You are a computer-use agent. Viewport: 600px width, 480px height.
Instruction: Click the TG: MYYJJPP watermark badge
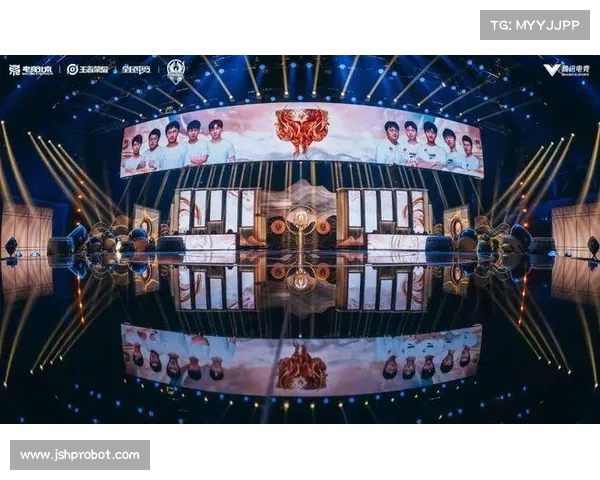point(535,25)
